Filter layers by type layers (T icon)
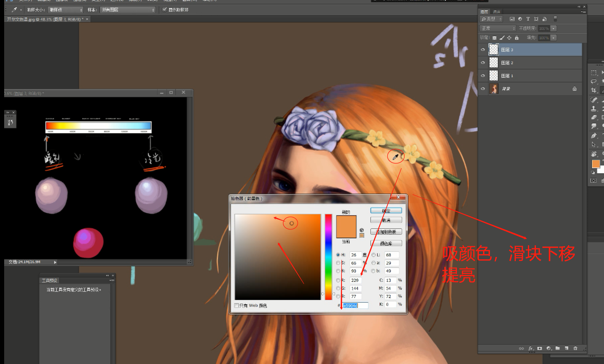The image size is (604, 364). coord(528,19)
